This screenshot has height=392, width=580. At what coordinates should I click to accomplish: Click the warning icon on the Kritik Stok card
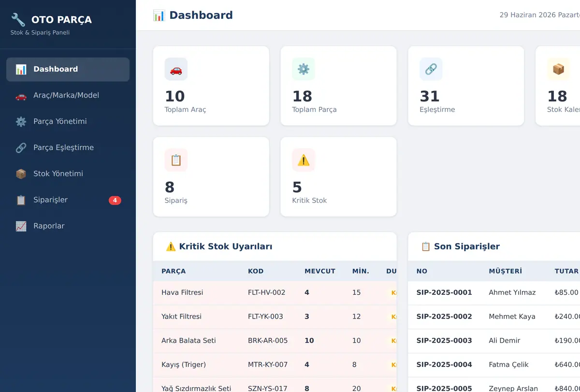click(x=304, y=160)
